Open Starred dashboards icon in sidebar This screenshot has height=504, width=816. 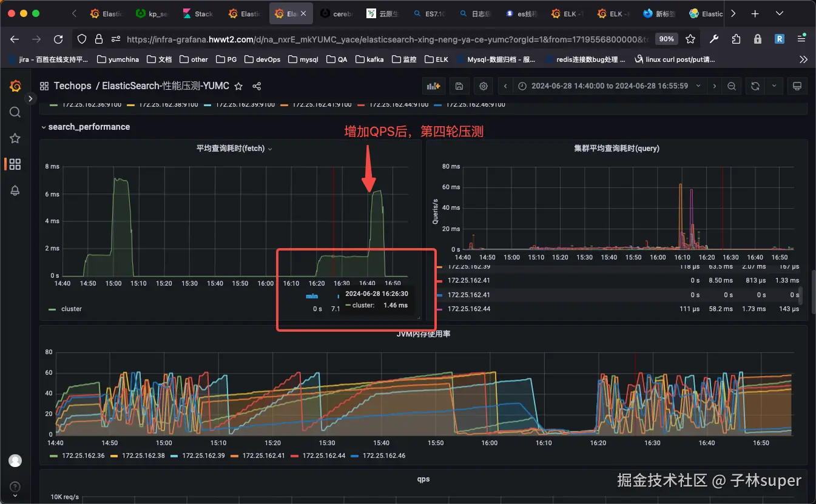pos(15,138)
